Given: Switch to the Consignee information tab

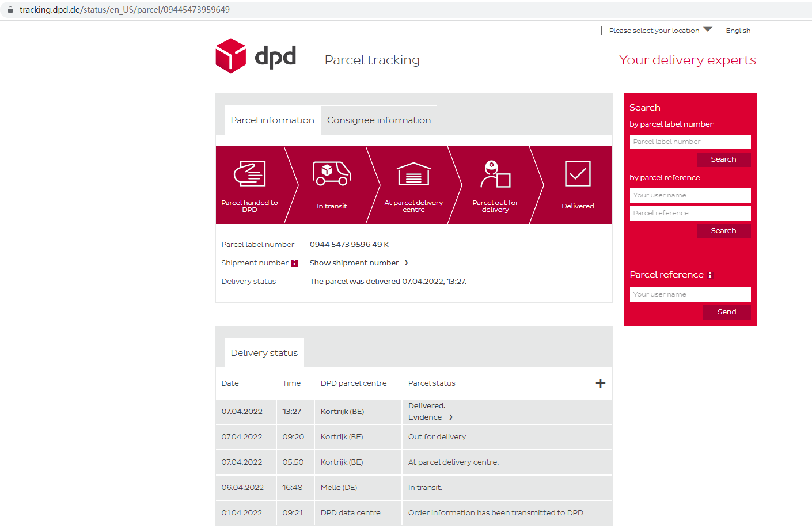Looking at the screenshot, I should [x=378, y=120].
